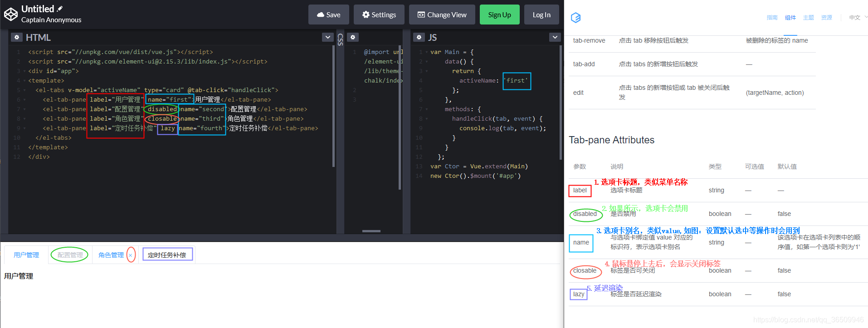Select the 定时任务补偿 tab

tap(167, 255)
